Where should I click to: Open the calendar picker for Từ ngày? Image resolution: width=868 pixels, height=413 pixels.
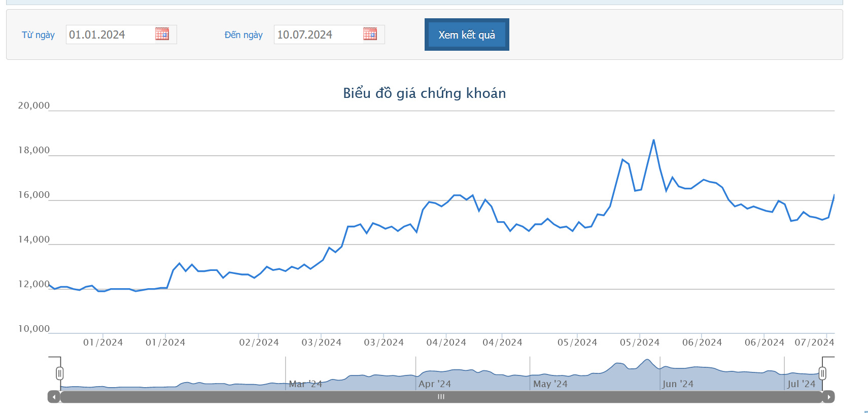[x=162, y=34]
